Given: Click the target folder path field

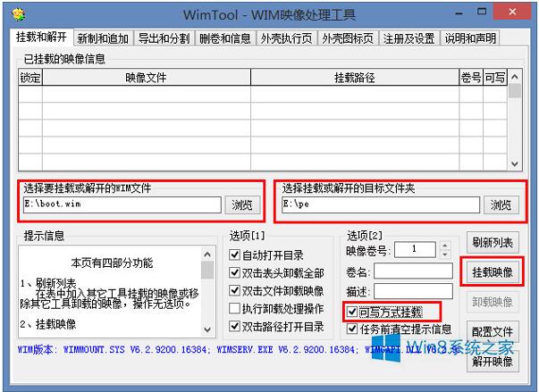Looking at the screenshot, I should 381,204.
